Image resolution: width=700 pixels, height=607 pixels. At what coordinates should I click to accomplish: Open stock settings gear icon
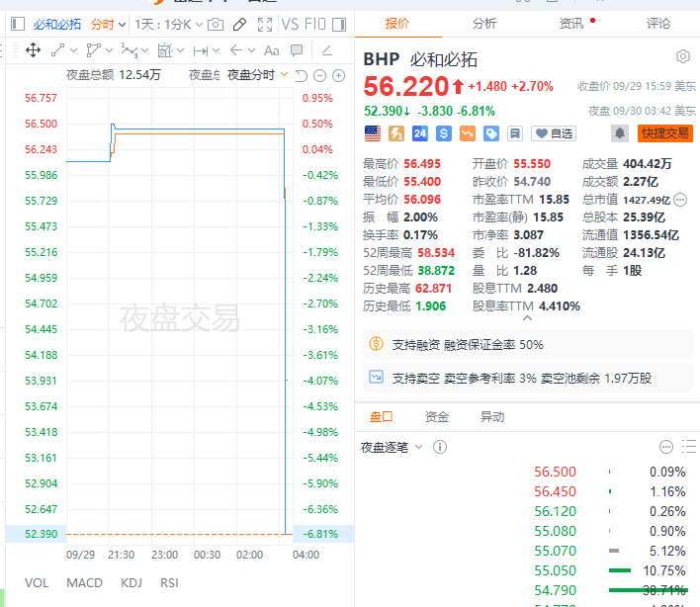(x=682, y=57)
